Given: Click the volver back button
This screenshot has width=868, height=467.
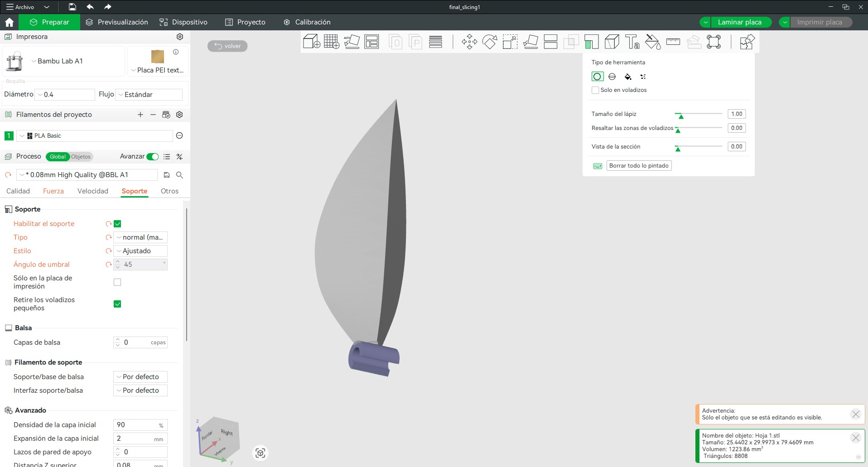Looking at the screenshot, I should click(x=227, y=46).
